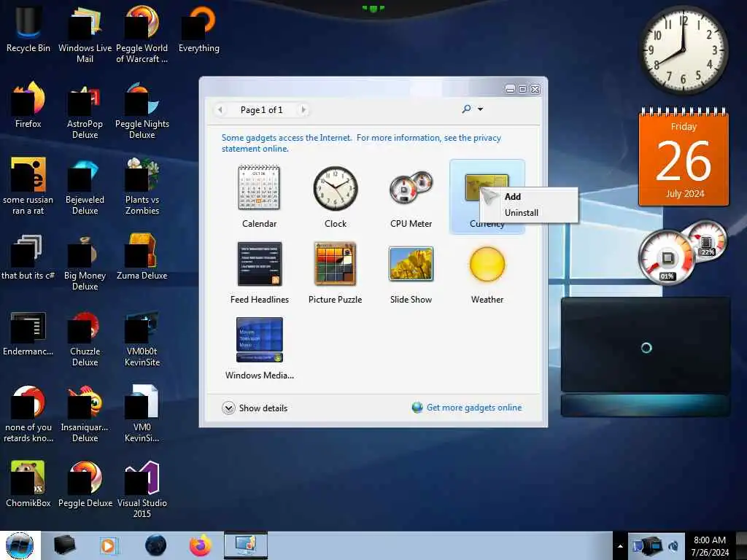747x560 pixels.
Task: Select the Big Money Deluxe icon
Action: click(x=85, y=262)
